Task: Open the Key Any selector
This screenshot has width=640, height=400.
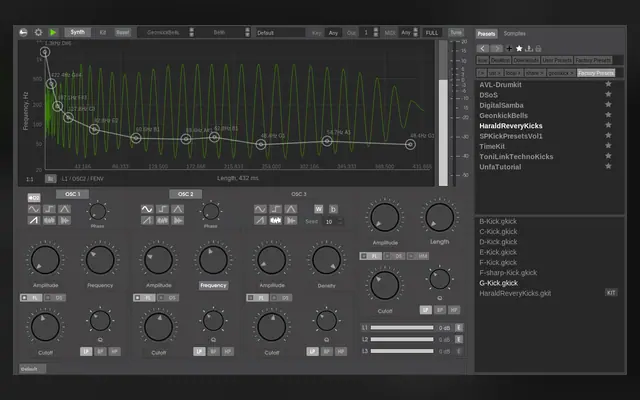Action: click(x=333, y=33)
